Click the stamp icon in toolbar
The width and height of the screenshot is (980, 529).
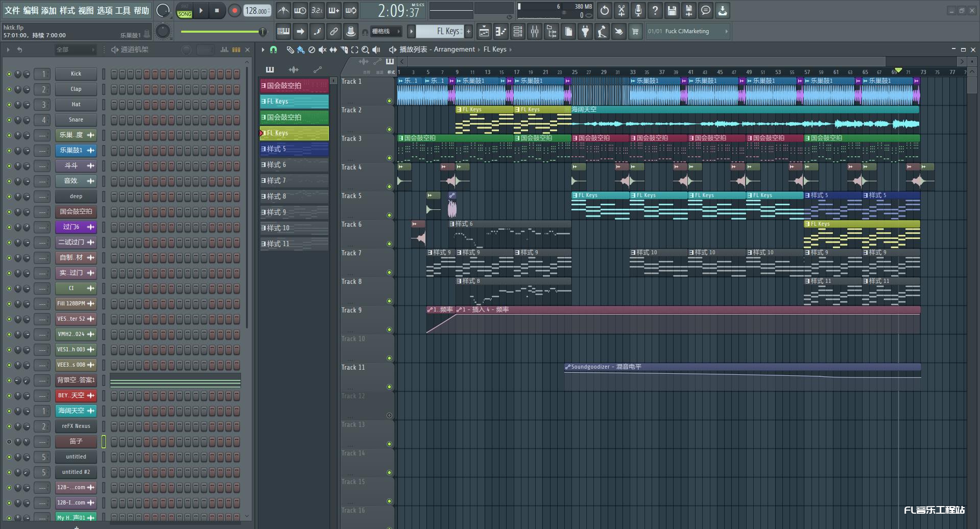tap(350, 32)
